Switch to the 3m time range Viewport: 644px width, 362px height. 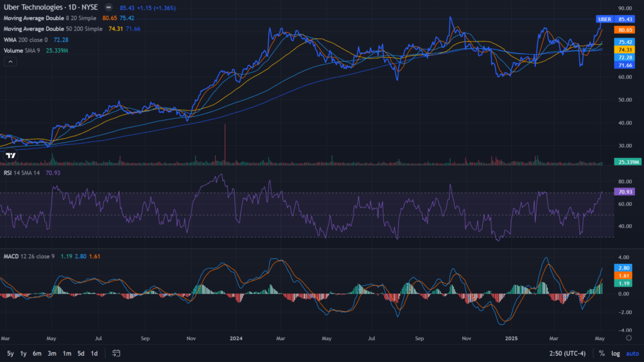coord(52,353)
